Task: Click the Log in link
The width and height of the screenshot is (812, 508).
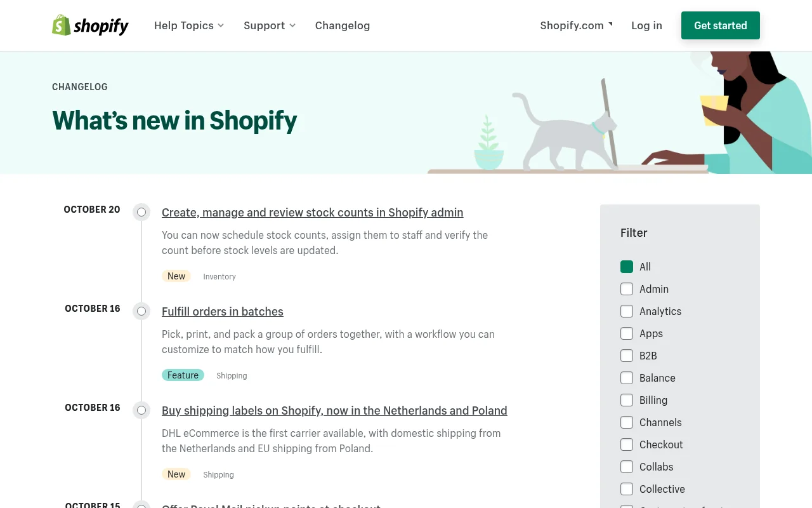Action: (646, 25)
